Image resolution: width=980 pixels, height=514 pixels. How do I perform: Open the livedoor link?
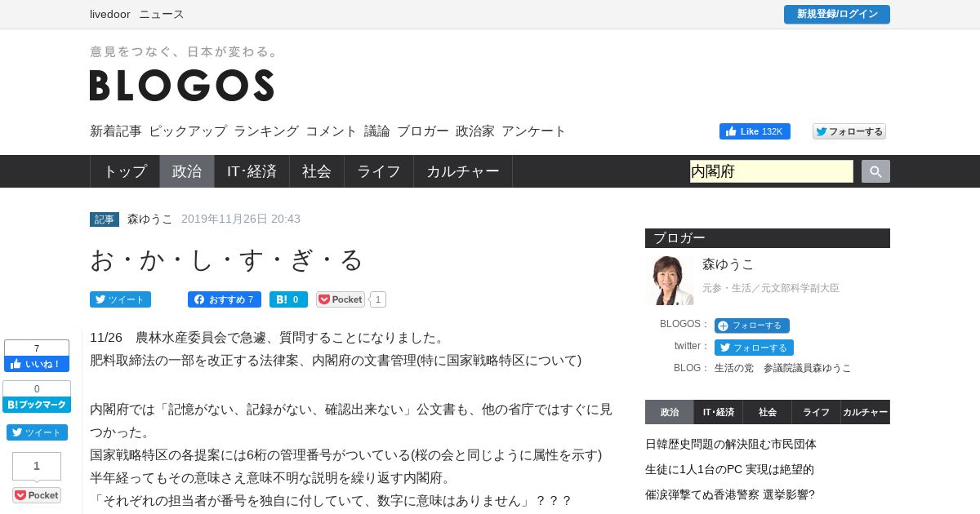[x=110, y=14]
